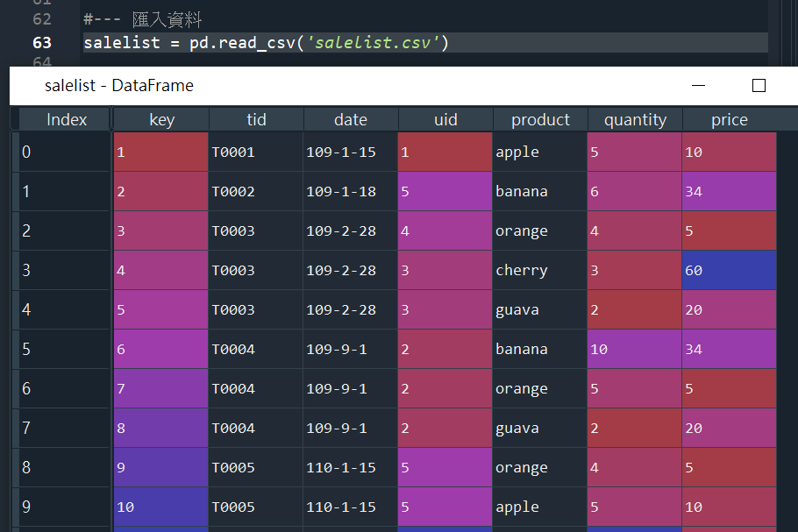
Task: Sort by the uid column header
Action: click(445, 119)
